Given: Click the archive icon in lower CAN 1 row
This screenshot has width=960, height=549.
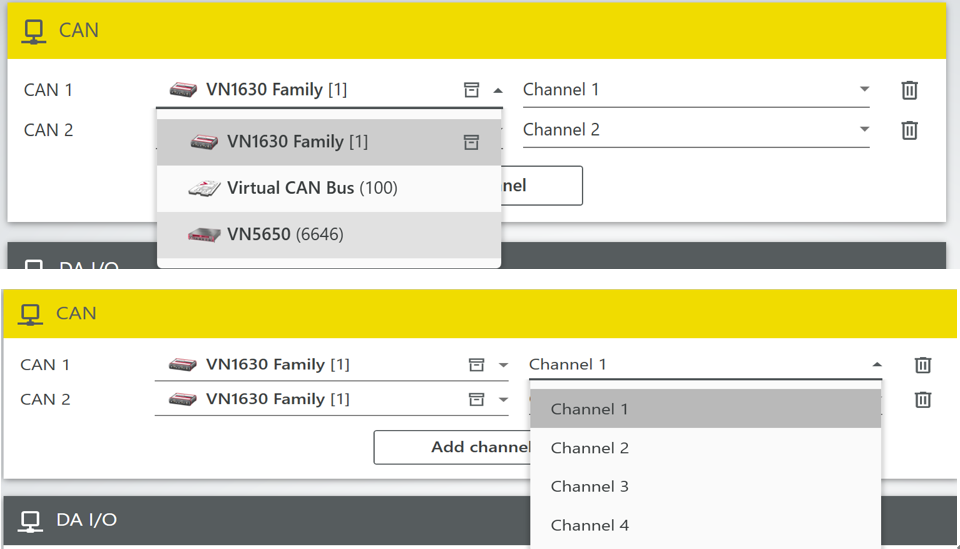Looking at the screenshot, I should (x=477, y=365).
